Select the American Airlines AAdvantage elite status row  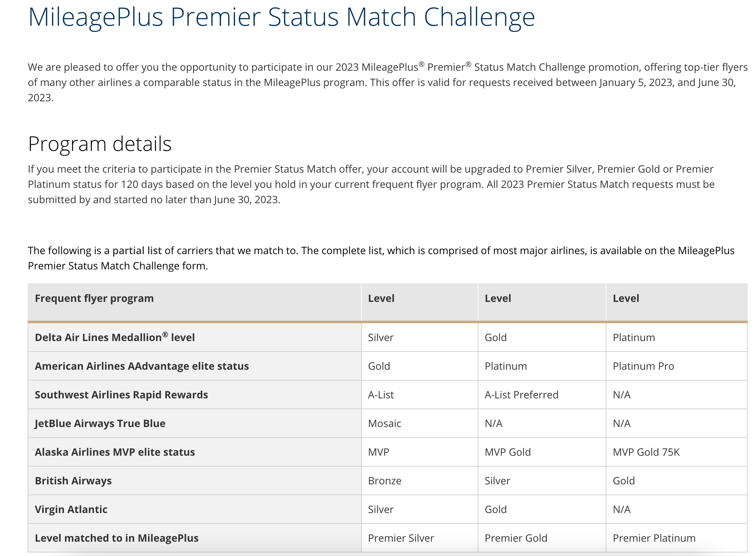coord(142,366)
